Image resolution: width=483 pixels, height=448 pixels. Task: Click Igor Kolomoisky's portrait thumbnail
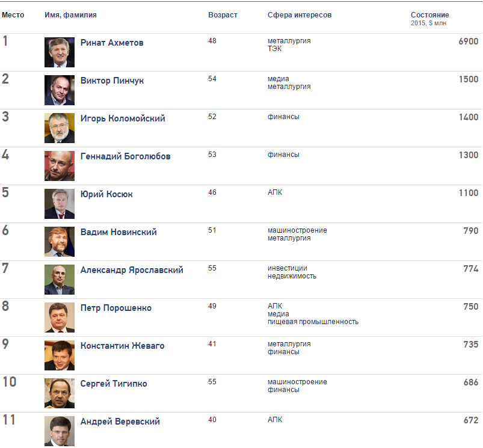(60, 128)
